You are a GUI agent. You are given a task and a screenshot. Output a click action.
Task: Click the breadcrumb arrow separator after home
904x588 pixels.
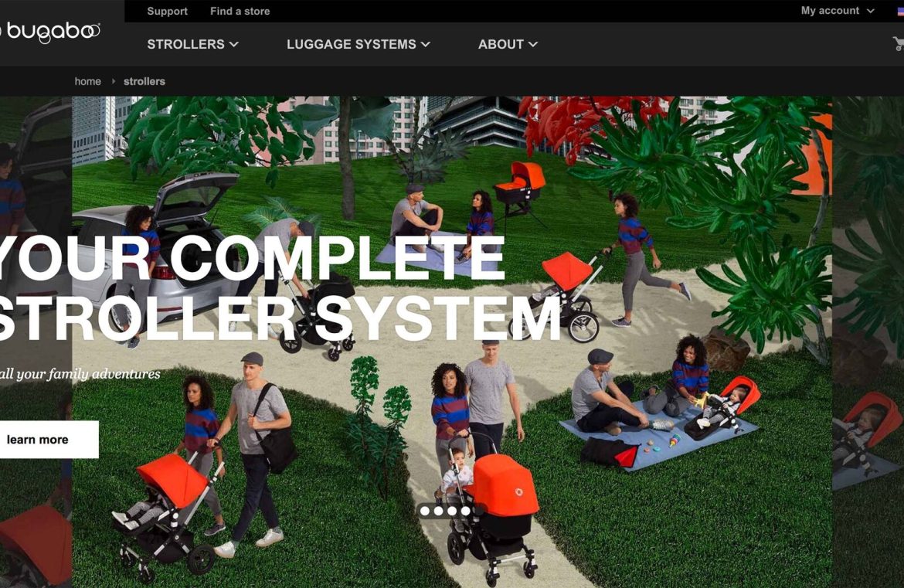pyautogui.click(x=113, y=81)
